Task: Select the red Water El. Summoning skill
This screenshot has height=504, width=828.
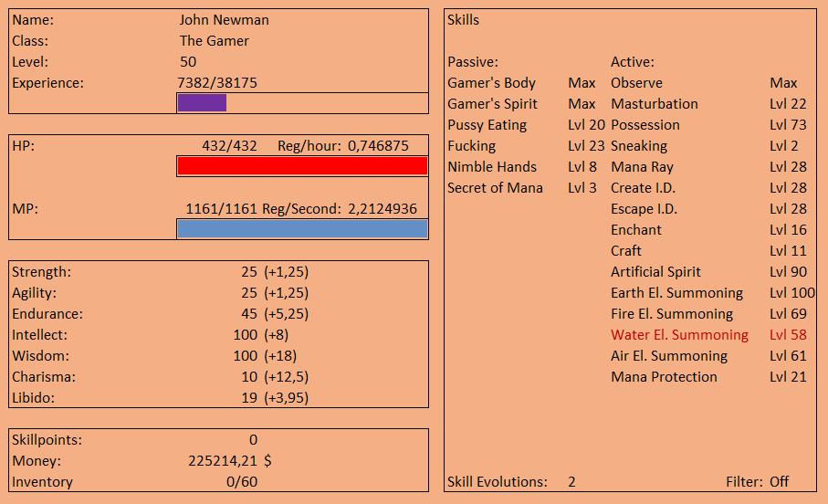Action: point(679,335)
